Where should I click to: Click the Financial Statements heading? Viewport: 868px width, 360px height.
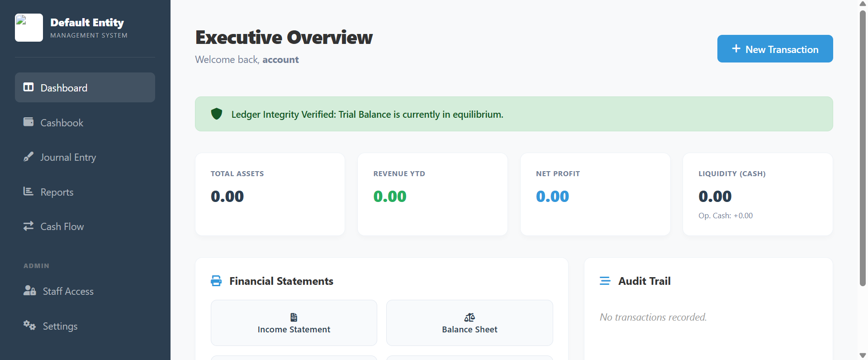(281, 281)
